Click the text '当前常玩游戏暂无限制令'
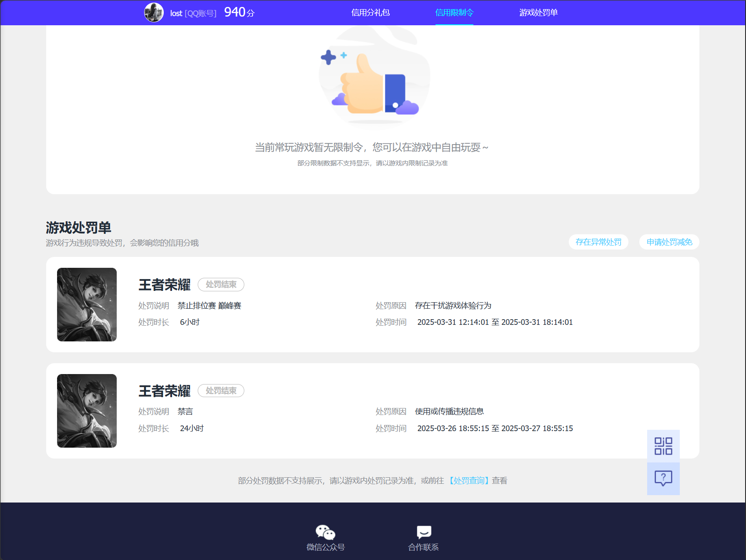746x560 pixels. 309,148
